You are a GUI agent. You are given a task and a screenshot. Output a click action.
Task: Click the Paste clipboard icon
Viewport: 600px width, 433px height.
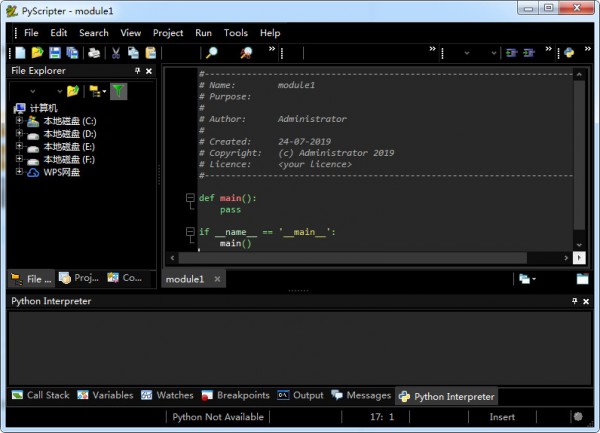coord(150,53)
